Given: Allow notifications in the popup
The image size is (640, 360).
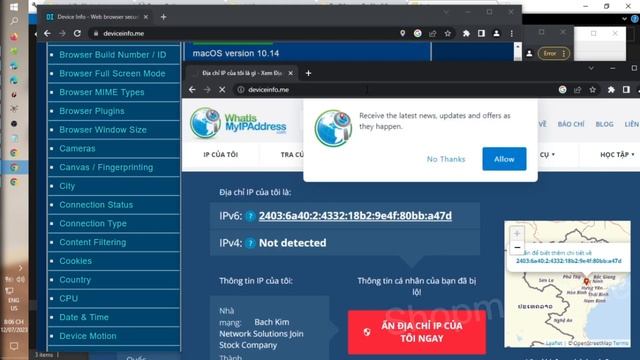Looking at the screenshot, I should point(504,159).
